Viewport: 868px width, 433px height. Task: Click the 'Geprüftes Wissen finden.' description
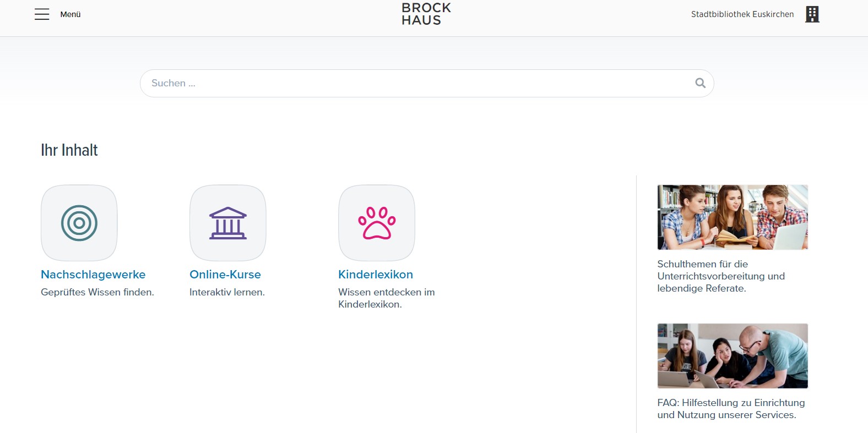97,292
